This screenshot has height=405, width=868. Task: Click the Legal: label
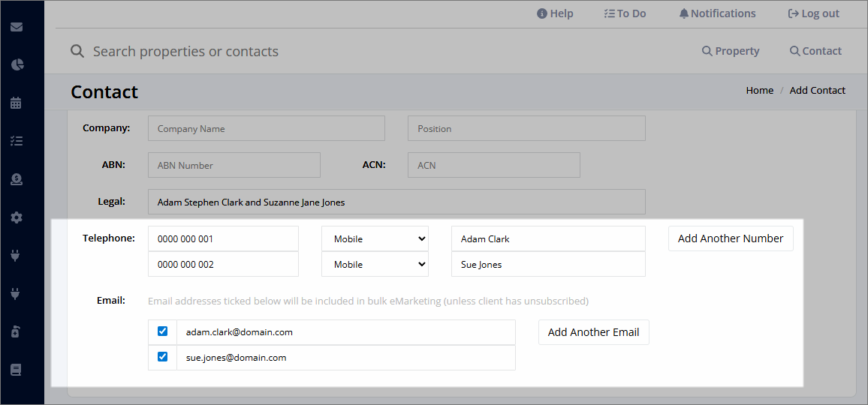click(x=111, y=202)
